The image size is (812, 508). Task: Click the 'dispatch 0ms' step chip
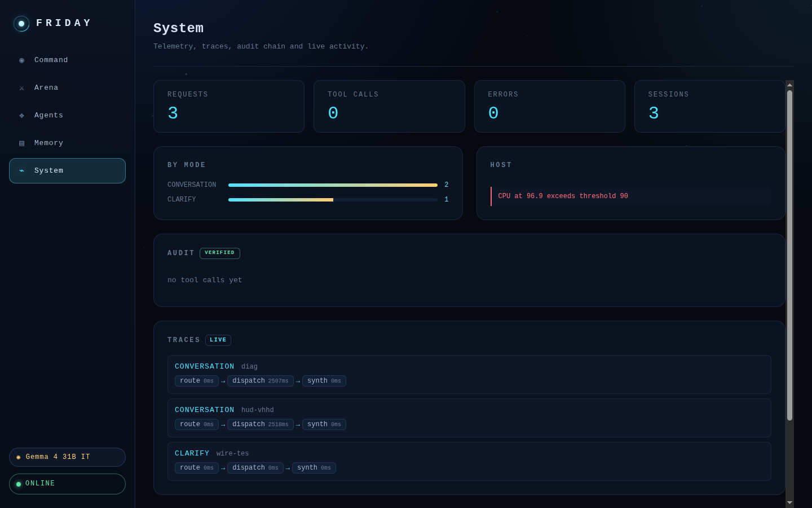pos(255,468)
